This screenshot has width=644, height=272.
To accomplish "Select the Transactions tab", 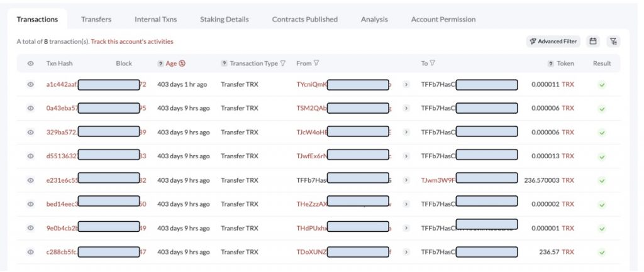I will coord(37,19).
